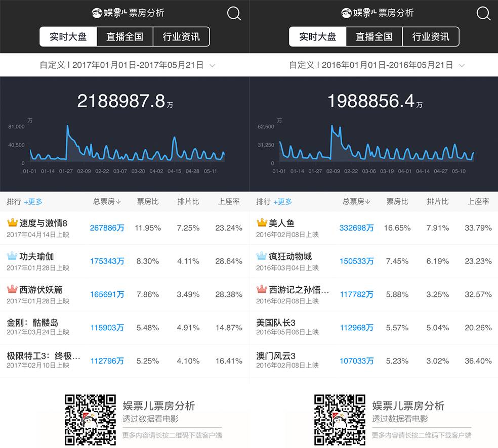Click 上座率 column header in 2017 table

tap(229, 201)
